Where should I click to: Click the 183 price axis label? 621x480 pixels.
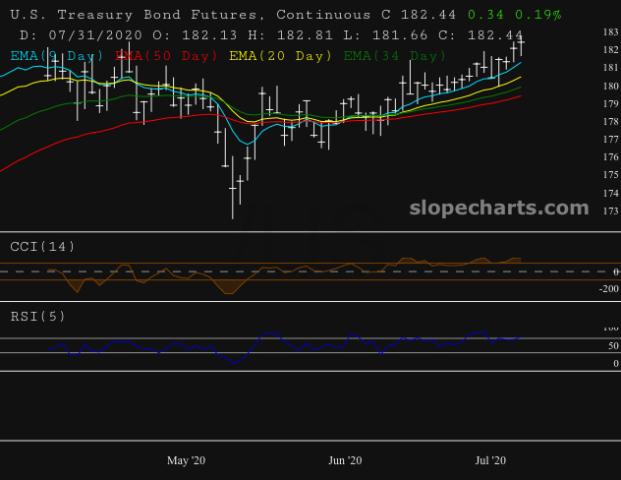click(x=609, y=33)
